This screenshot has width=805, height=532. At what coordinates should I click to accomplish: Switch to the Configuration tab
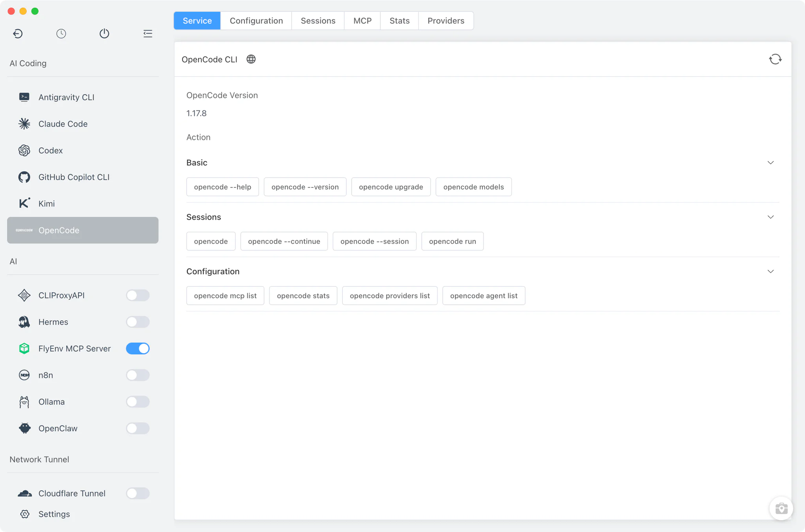pyautogui.click(x=256, y=21)
